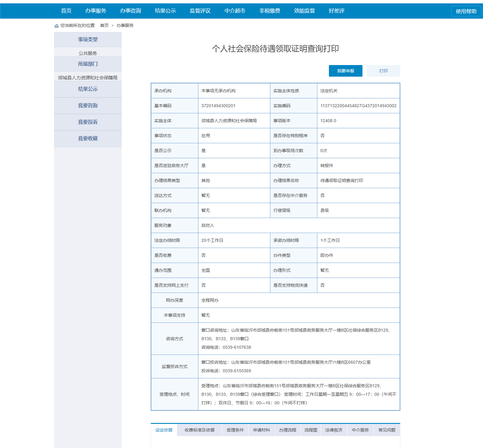The width and height of the screenshot is (483, 448).
Task: Click 受理地点、时间 row label
Action: [175, 394]
